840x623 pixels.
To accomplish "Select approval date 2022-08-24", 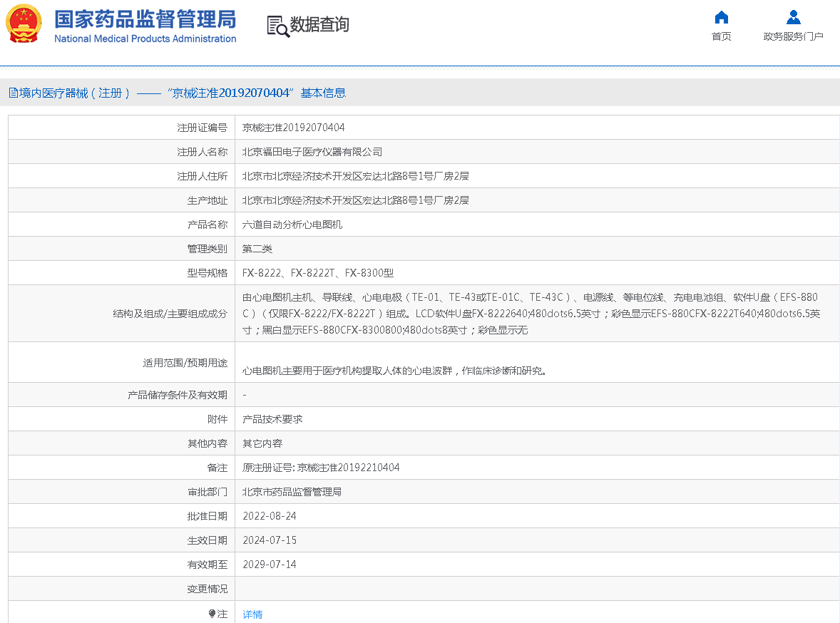I will coord(270,516).
